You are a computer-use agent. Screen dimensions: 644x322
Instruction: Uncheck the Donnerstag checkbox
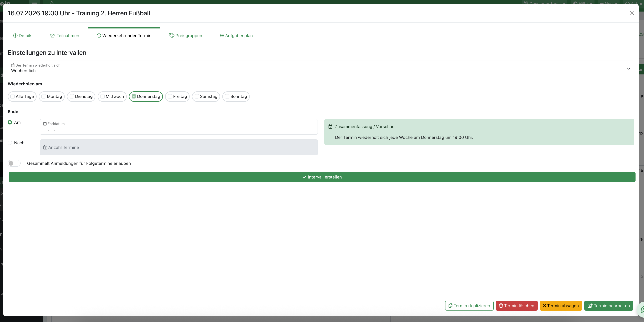[134, 96]
